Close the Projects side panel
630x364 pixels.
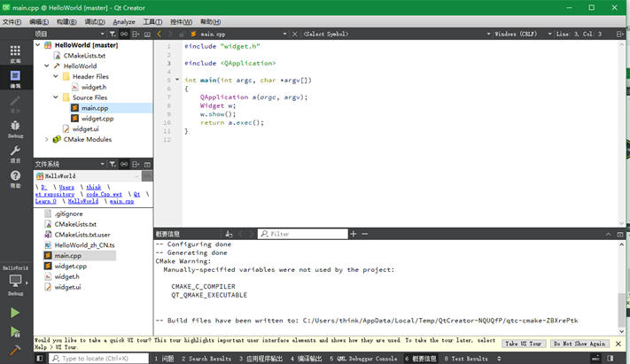[x=147, y=35]
